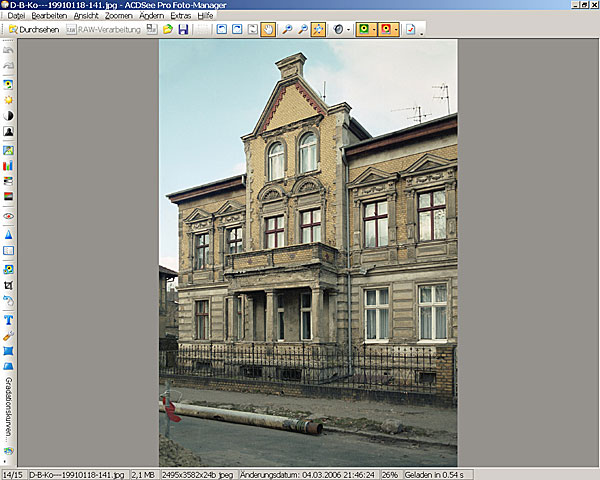The image size is (600, 480).
Task: Click the yellow open folder icon
Action: coord(168,30)
